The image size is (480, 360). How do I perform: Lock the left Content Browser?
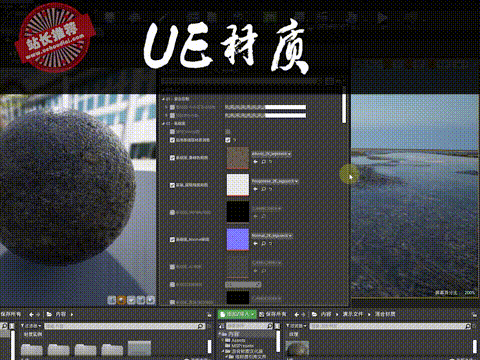(209, 314)
